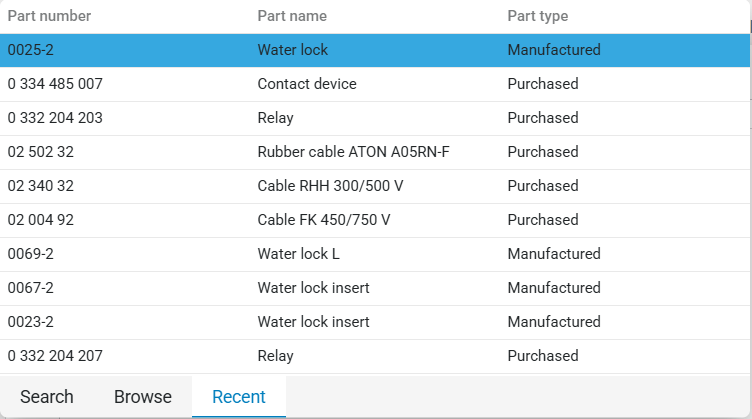Click part number 02 502 32 cell
752x419 pixels.
(41, 152)
